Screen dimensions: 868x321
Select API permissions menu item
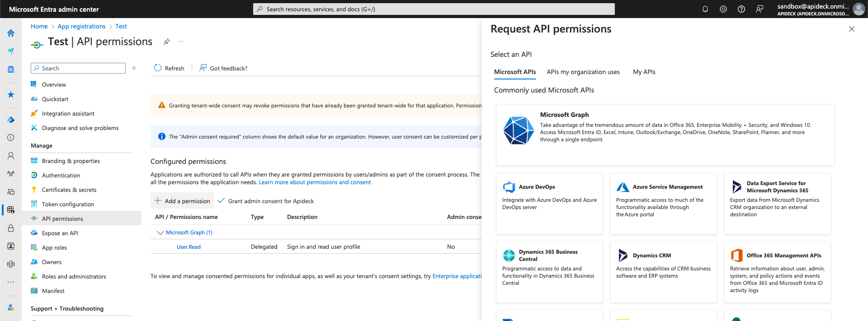tap(81, 219)
